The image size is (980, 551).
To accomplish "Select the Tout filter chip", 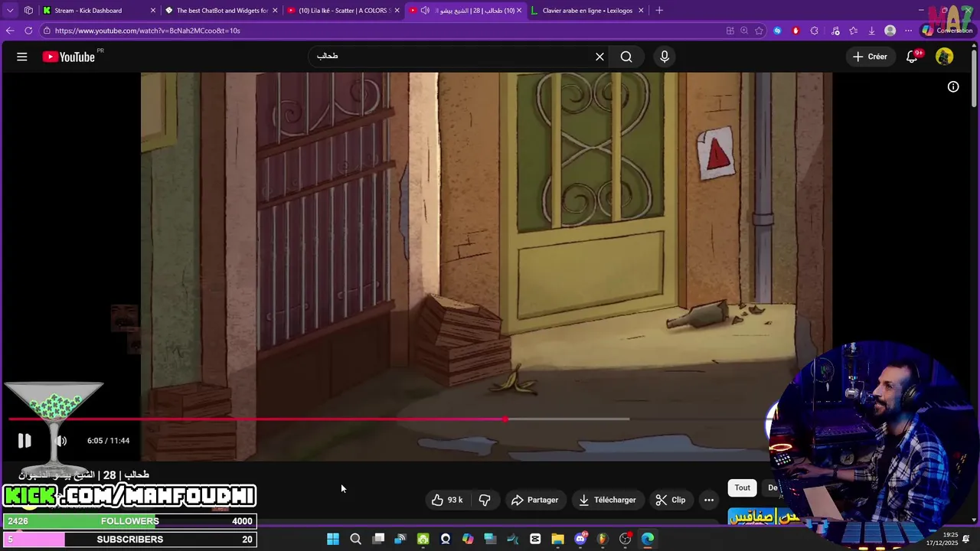I will click(743, 487).
